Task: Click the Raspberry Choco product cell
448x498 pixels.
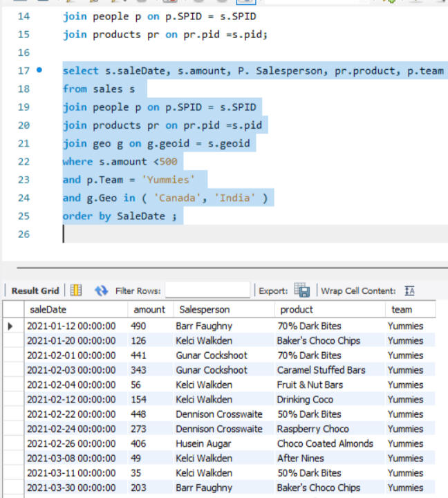Action: coord(312,429)
